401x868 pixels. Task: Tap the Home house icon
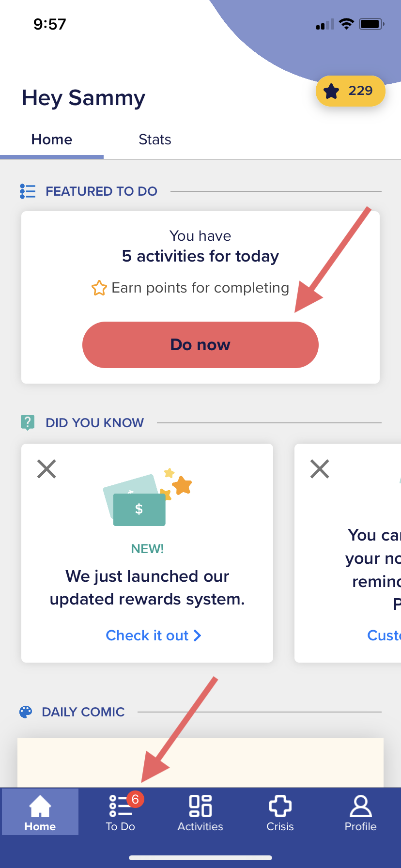point(40,806)
